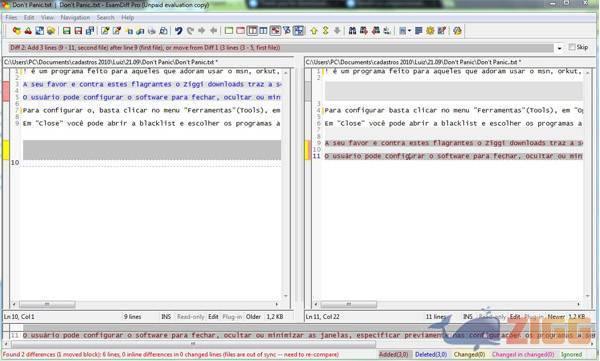Click 'Older' in the left status bar

pyautogui.click(x=253, y=317)
